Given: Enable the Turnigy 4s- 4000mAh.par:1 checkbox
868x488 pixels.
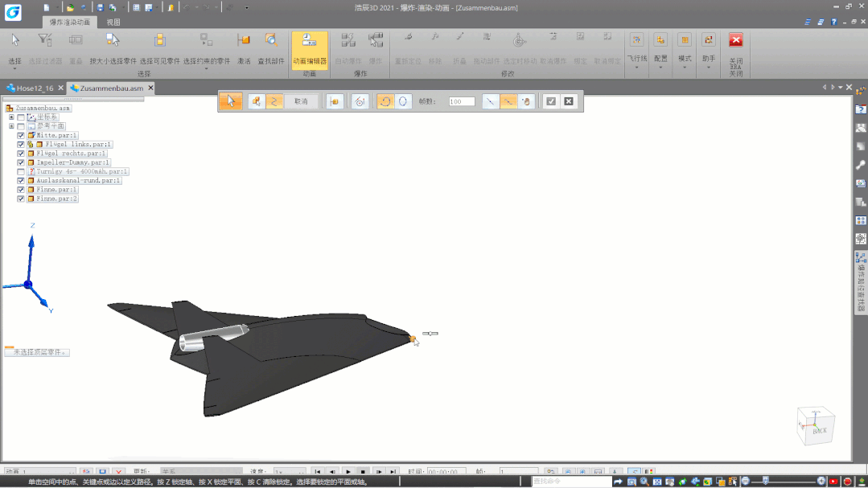Looking at the screenshot, I should (x=21, y=171).
